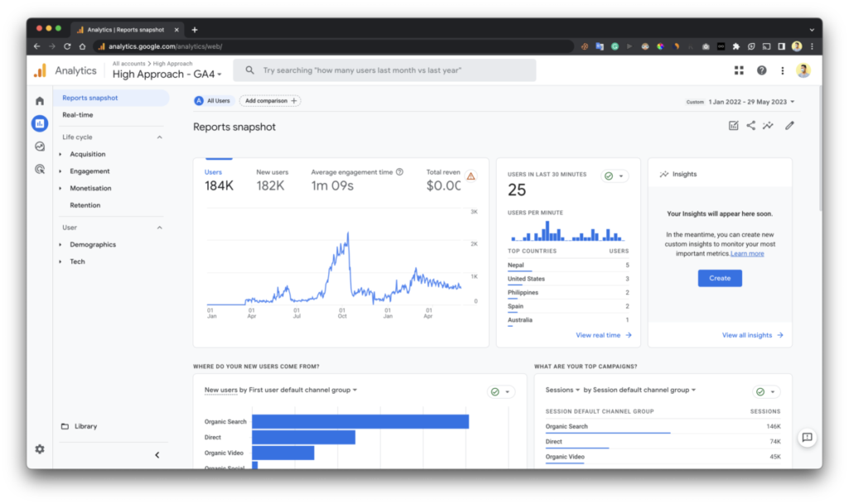Expand the Acquisition section

point(87,154)
